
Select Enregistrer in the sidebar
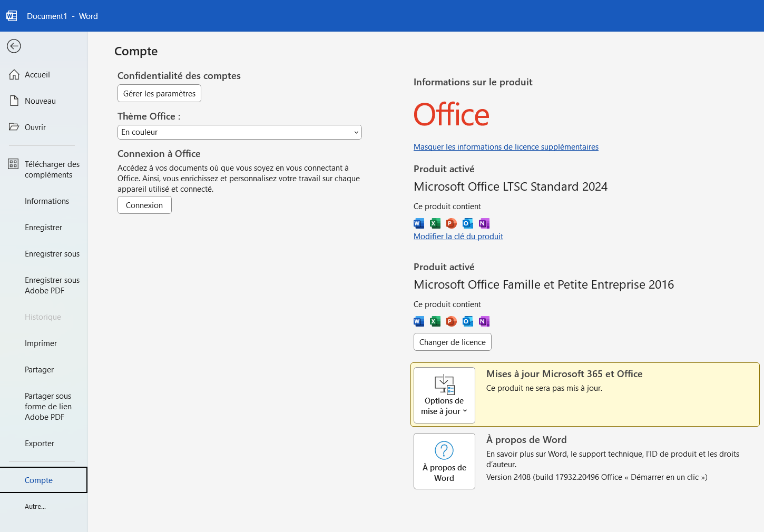[43, 228]
